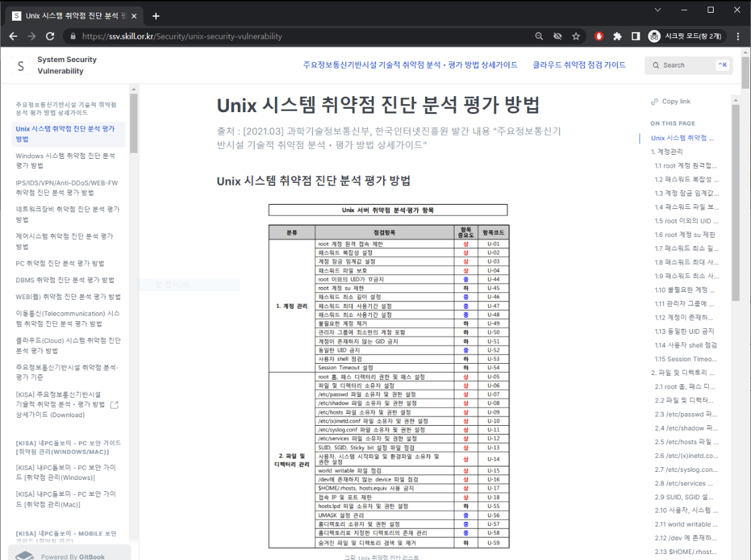Screen dimensions: 751x560
Task: Jump to 1.14 사용자 shell 점검
Action: [x=686, y=345]
